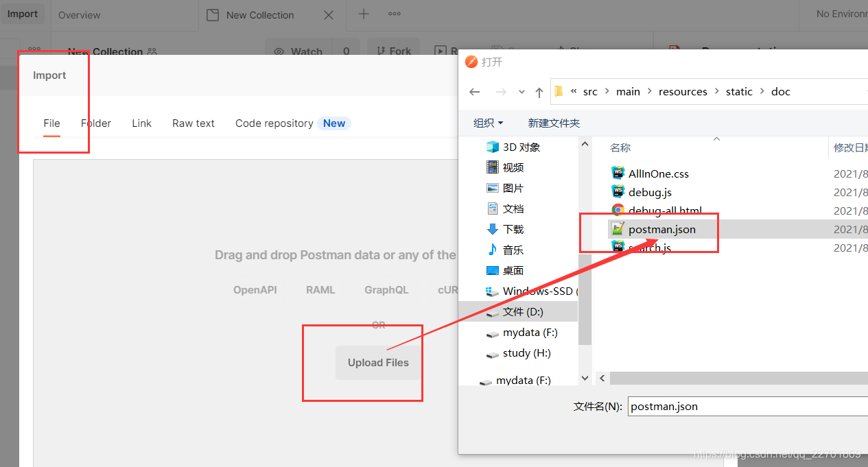Click the forward arrow in file dialog
Screen dimensions: 868x467
501,92
